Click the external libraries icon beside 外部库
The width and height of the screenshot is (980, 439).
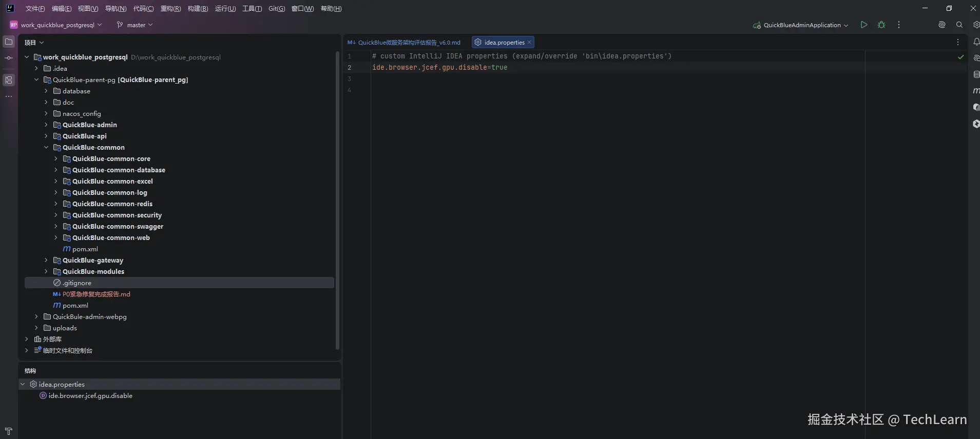tap(37, 339)
